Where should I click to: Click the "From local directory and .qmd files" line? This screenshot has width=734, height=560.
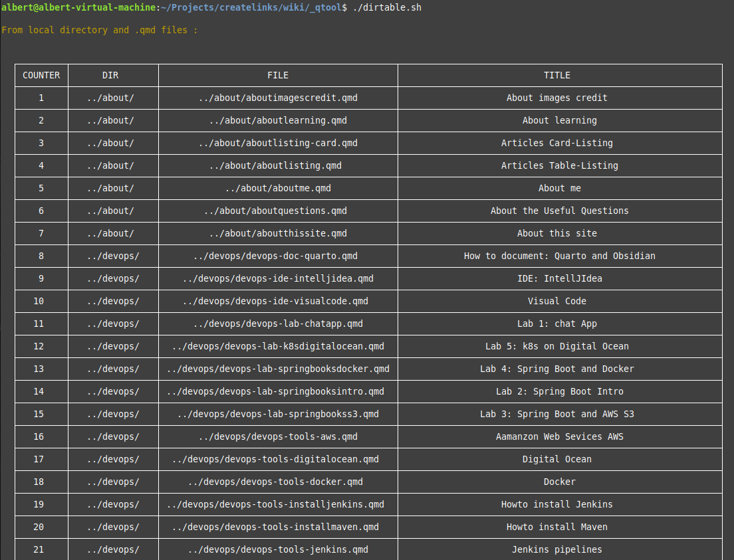pos(99,30)
